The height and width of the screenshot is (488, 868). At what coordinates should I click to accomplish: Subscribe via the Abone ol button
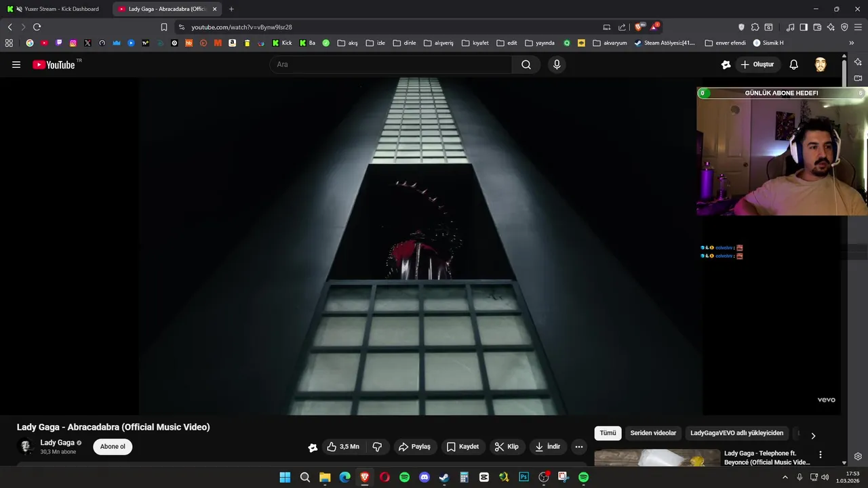click(x=113, y=447)
